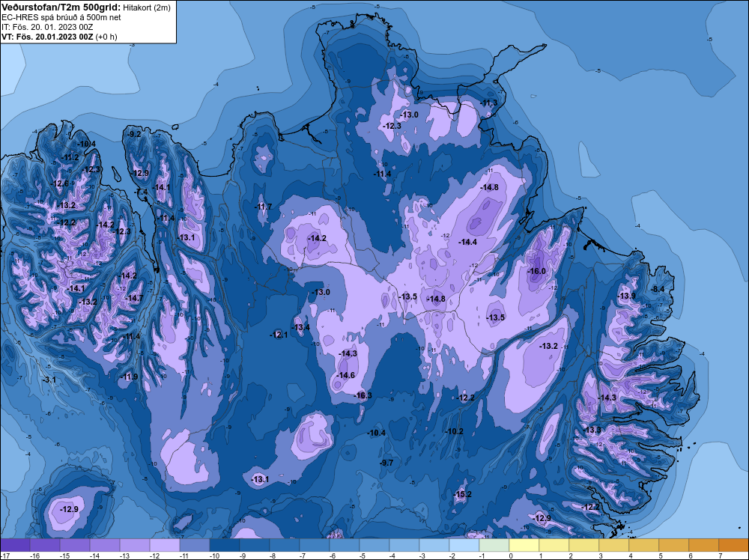Click the legend scale label -12
Screen dimensions: 749x560
click(154, 556)
